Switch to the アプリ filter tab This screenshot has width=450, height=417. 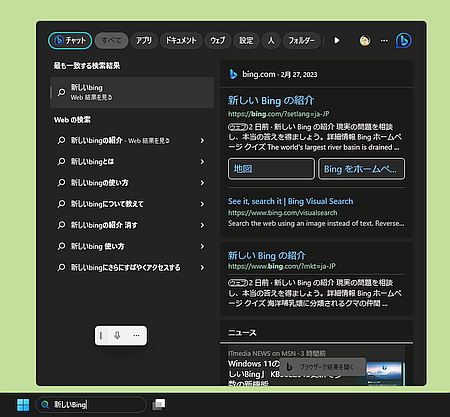click(x=144, y=41)
